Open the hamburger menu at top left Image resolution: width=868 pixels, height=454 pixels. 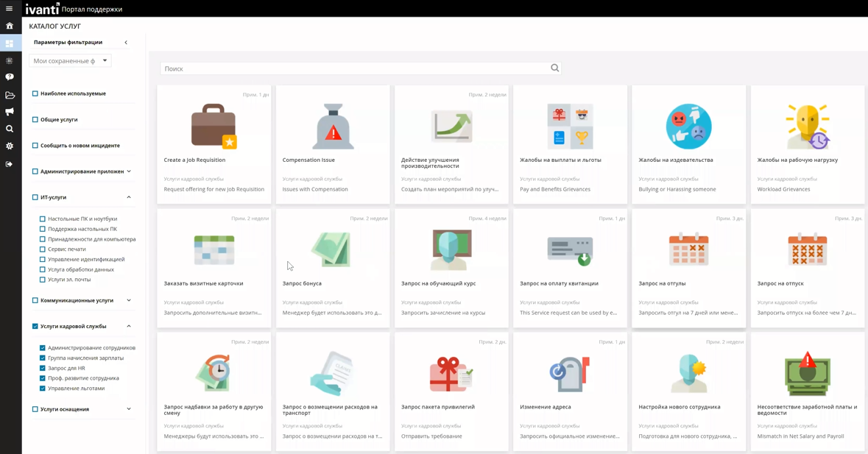(x=10, y=8)
